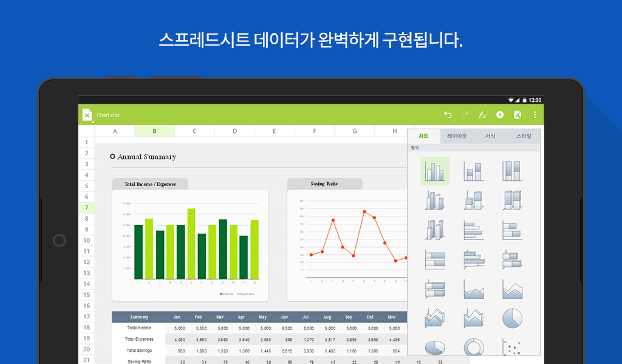
Task: Click the Saving Ratio title label
Action: 324,184
